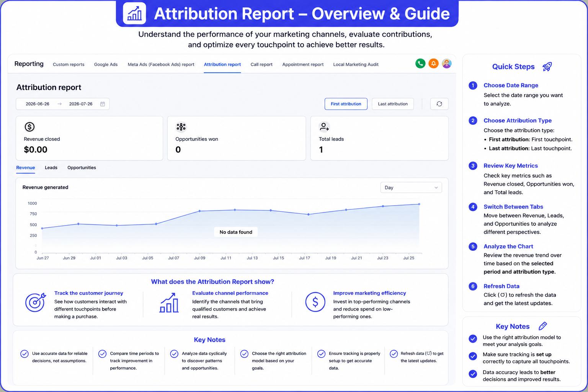Click the start date 2026-06-26 field

pyautogui.click(x=38, y=104)
